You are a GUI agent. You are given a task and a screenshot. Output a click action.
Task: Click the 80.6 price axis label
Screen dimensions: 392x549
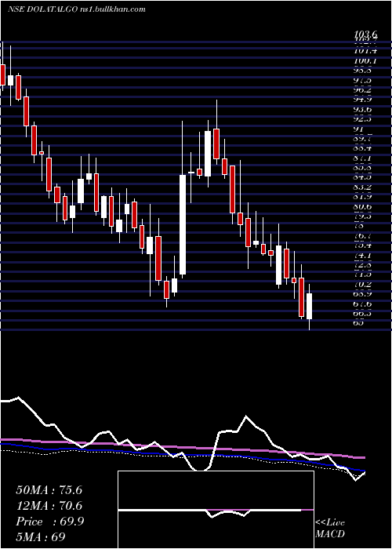coord(364,206)
